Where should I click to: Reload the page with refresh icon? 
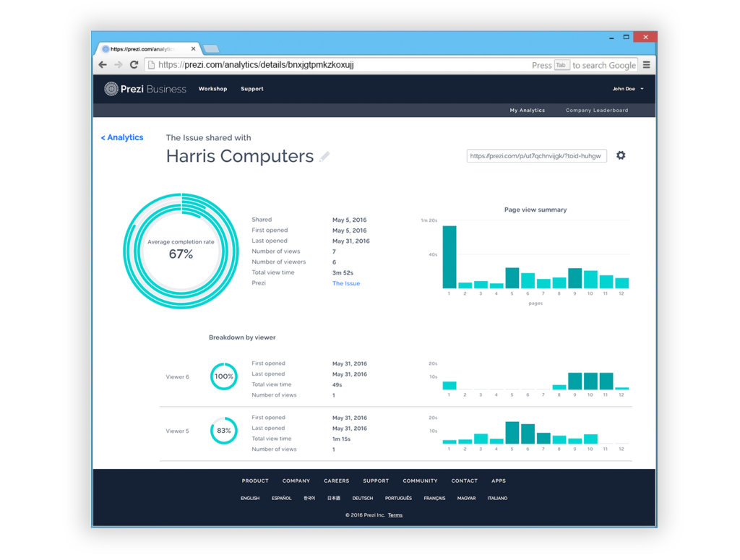pyautogui.click(x=134, y=64)
